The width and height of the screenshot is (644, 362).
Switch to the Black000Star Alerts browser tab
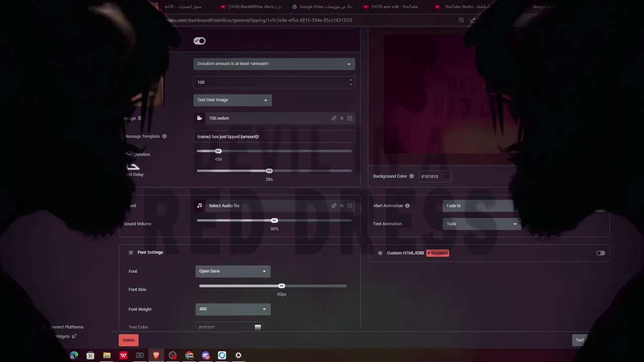click(251, 7)
